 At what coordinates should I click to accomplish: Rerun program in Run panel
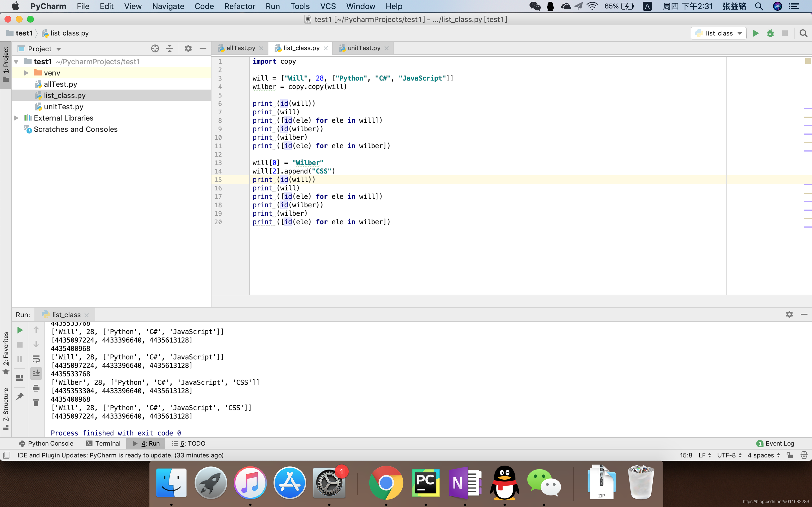click(20, 330)
